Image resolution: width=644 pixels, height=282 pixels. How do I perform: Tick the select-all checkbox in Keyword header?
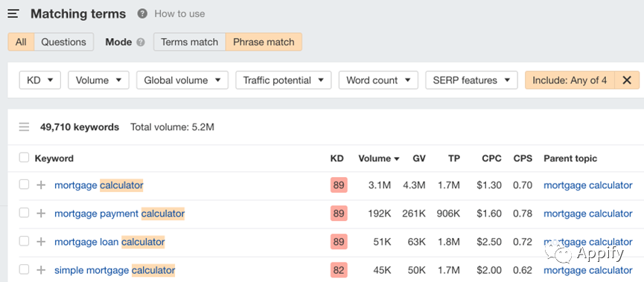click(25, 158)
